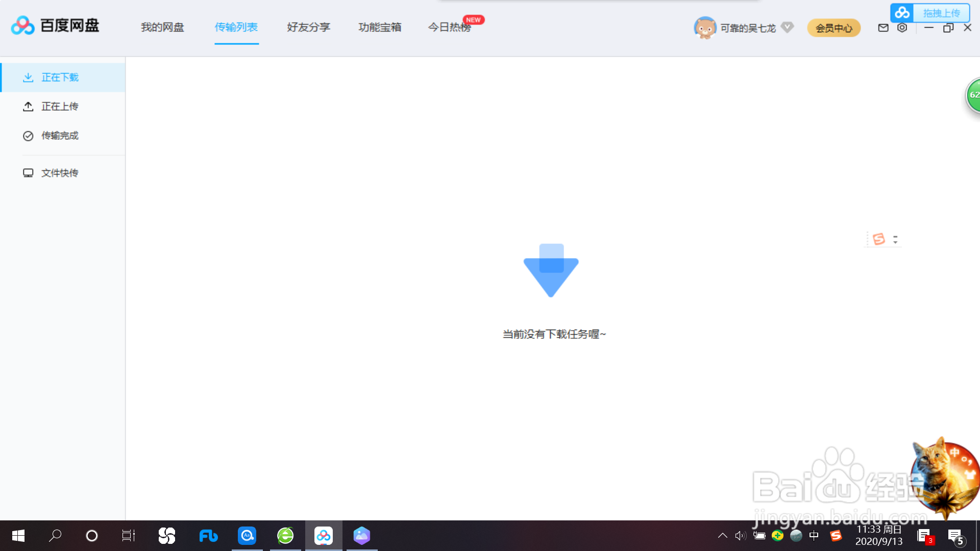
Task: Open the 好友分享 tab
Action: point(308,27)
